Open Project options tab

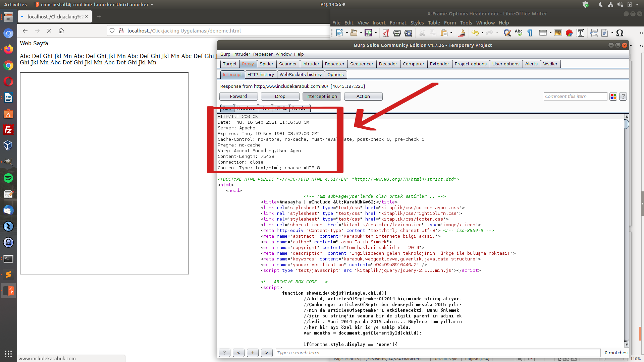tap(471, 64)
